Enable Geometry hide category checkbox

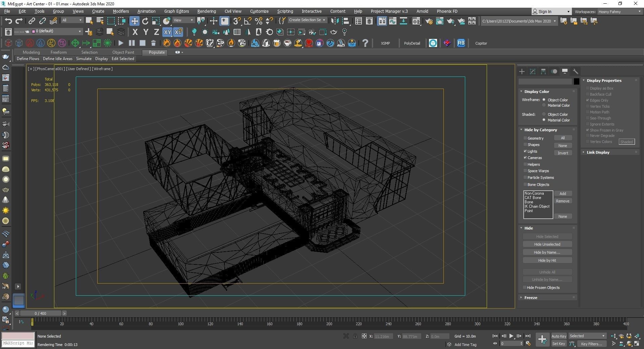click(525, 138)
